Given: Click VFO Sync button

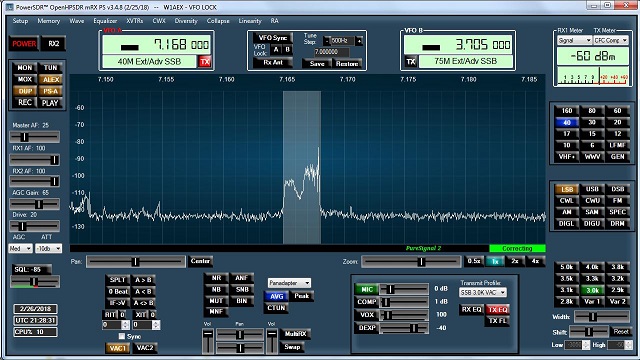Looking at the screenshot, I should point(273,38).
